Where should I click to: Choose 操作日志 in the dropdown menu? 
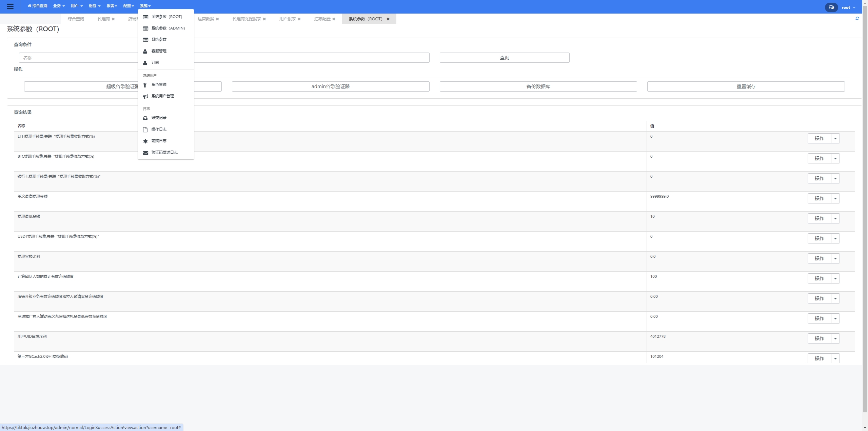point(159,129)
